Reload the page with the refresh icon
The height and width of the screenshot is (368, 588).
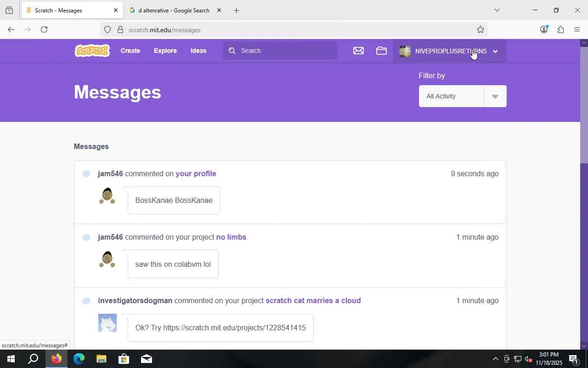pyautogui.click(x=44, y=29)
